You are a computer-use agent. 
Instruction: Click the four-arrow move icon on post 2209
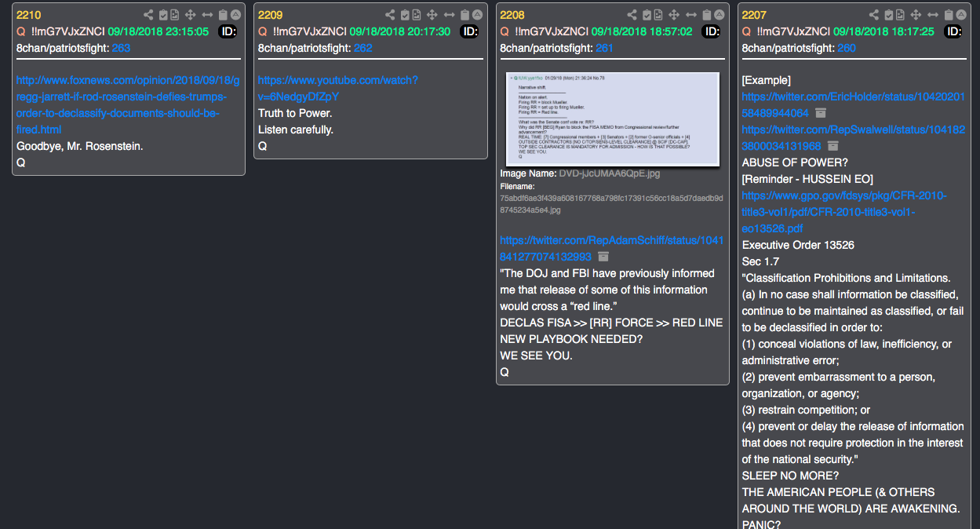tap(432, 15)
